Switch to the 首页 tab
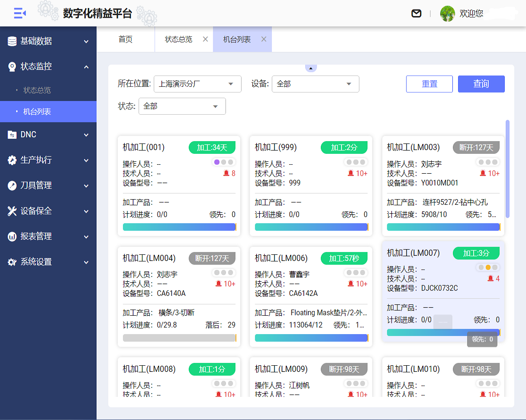The image size is (526, 420). 125,39
